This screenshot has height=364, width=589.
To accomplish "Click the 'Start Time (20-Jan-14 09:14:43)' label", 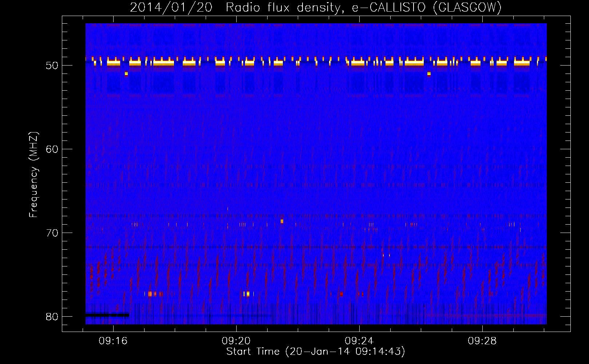I will tap(316, 352).
